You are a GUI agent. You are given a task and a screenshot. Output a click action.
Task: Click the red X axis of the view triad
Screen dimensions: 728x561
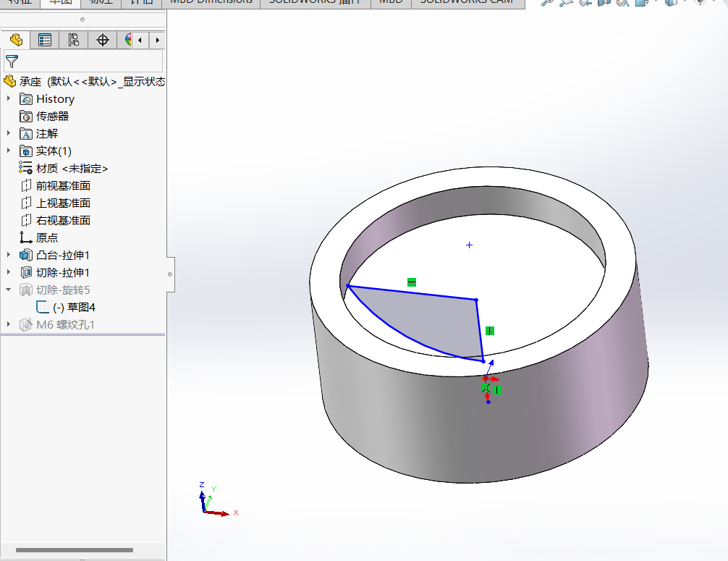[217, 513]
